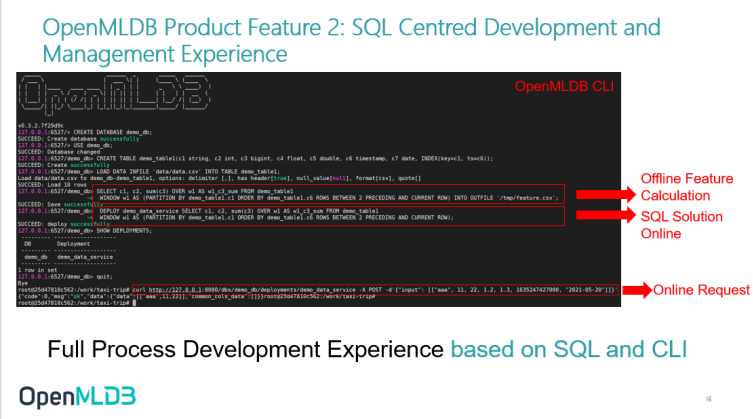Click the "DEPLOY demo_data_service SELECT" command line
The height and width of the screenshot is (419, 753).
click(x=239, y=211)
